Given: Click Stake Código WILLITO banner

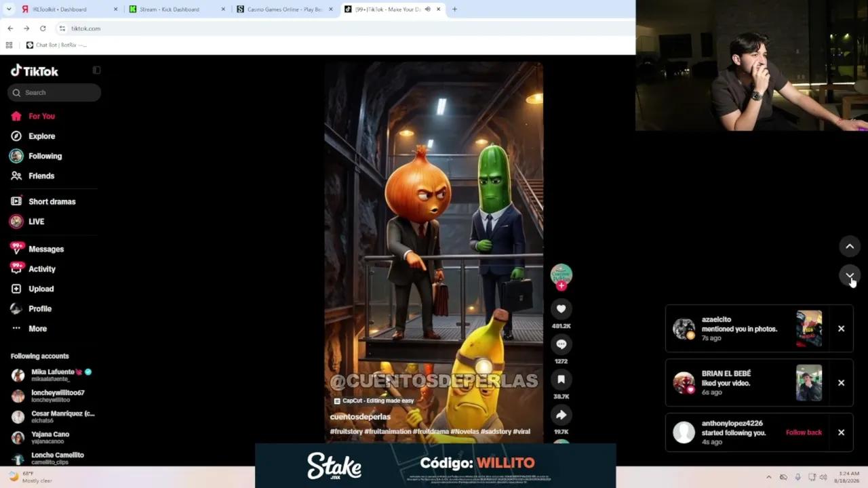Looking at the screenshot, I should (x=435, y=466).
